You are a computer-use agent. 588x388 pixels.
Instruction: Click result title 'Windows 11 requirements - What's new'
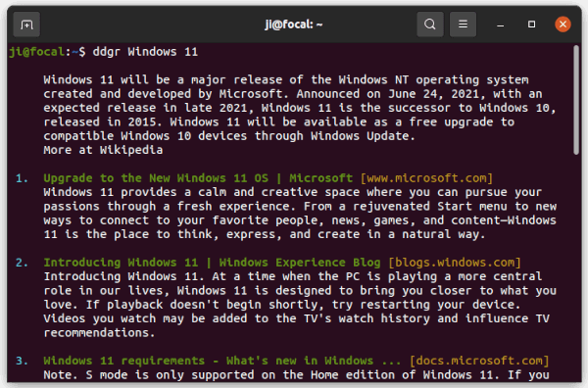(x=209, y=361)
